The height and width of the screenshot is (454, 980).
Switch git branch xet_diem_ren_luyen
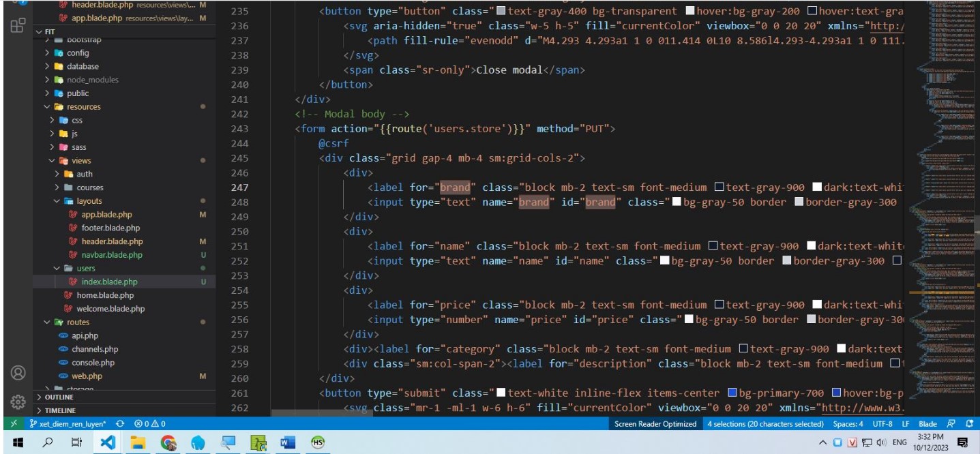click(68, 423)
